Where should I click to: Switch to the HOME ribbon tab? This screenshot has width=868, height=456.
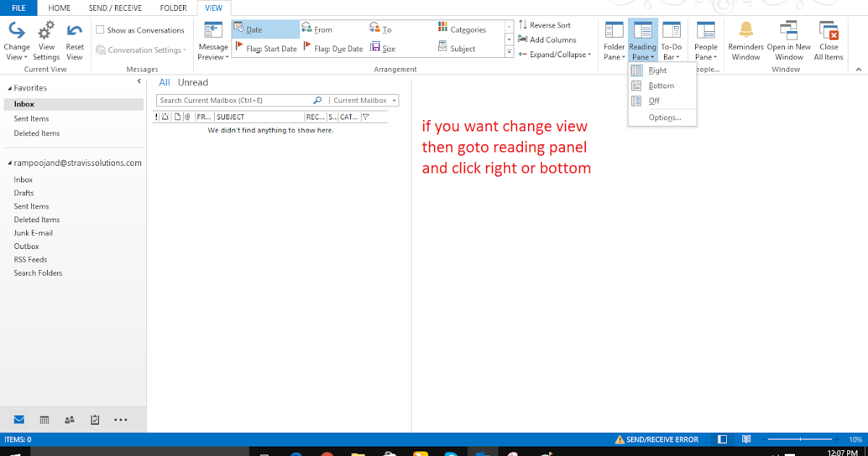[x=59, y=8]
